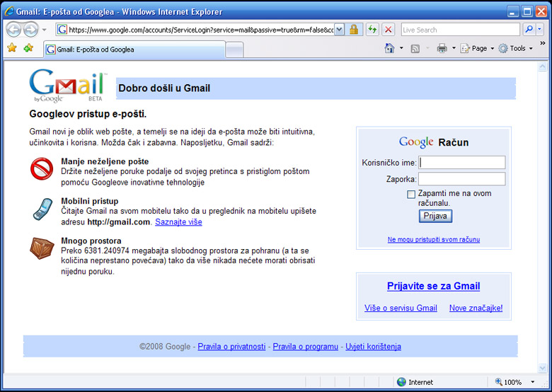This screenshot has width=552, height=392.
Task: Click the Google logo in Račun box
Action: pos(416,142)
